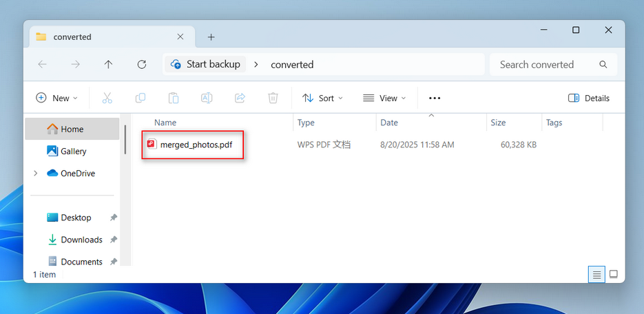
Task: Open the View dropdown menu
Action: point(384,98)
